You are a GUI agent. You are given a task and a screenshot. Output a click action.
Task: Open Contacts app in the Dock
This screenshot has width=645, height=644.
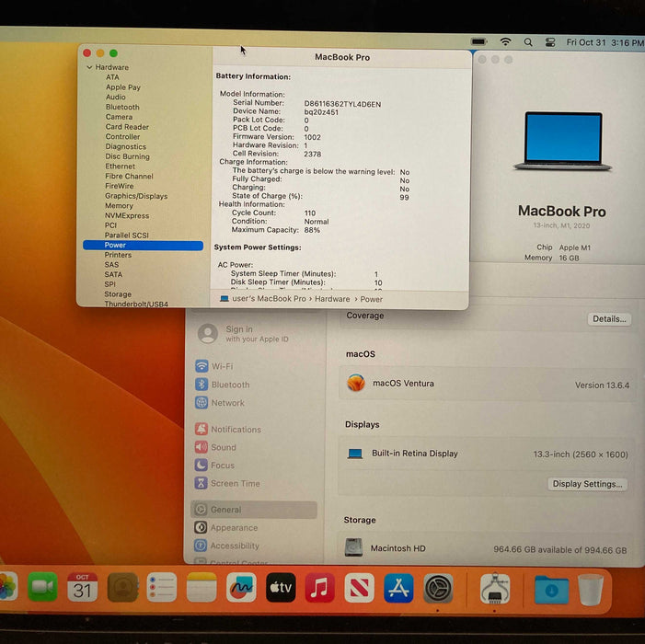[122, 587]
